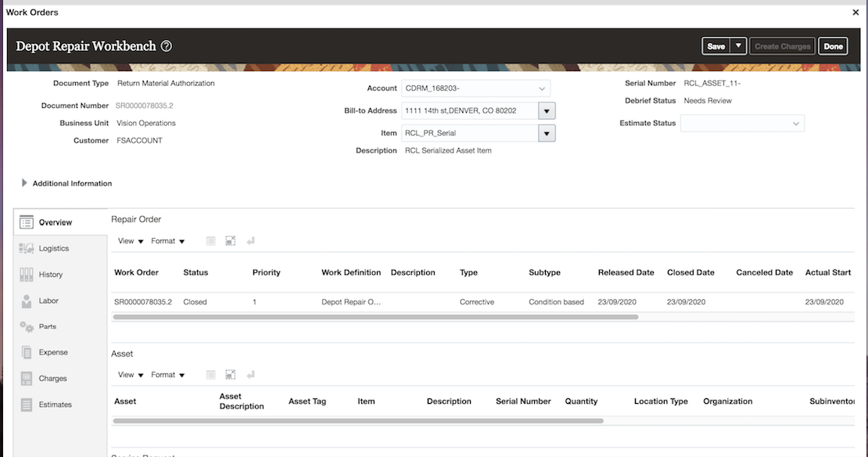Click Freeze icon in Repair Order toolbar
868x457 pixels.
pos(210,241)
